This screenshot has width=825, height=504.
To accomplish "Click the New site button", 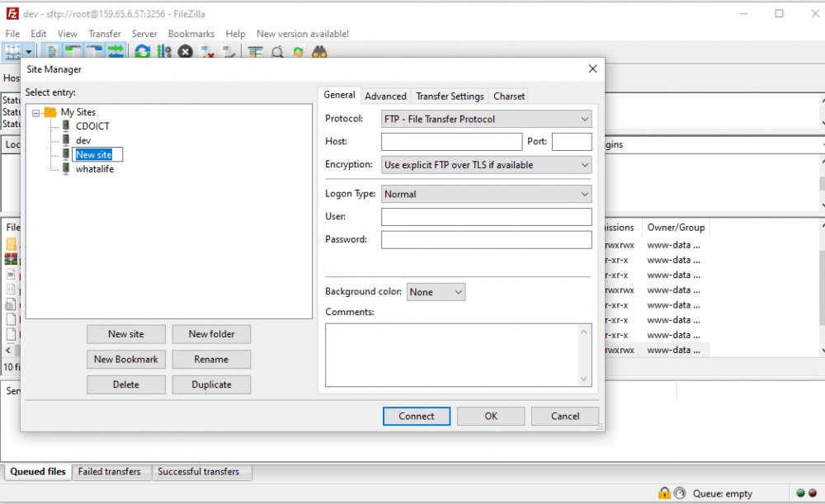I will 125,334.
